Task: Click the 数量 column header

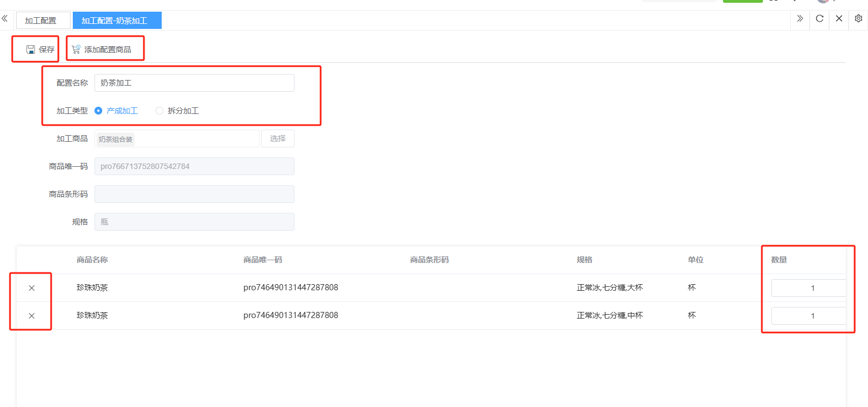Action: point(779,260)
